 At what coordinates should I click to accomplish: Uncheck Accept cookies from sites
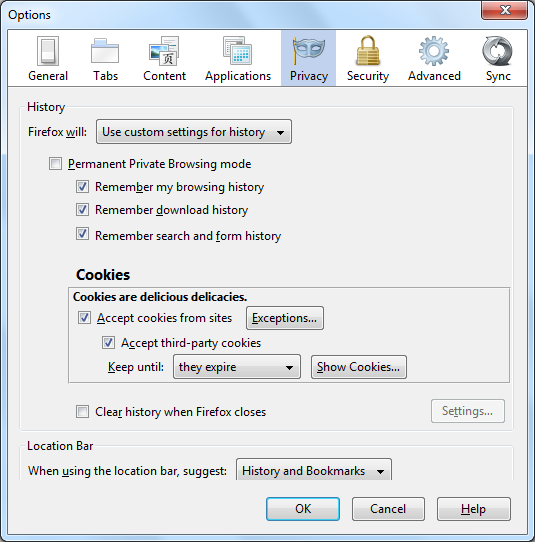(84, 317)
